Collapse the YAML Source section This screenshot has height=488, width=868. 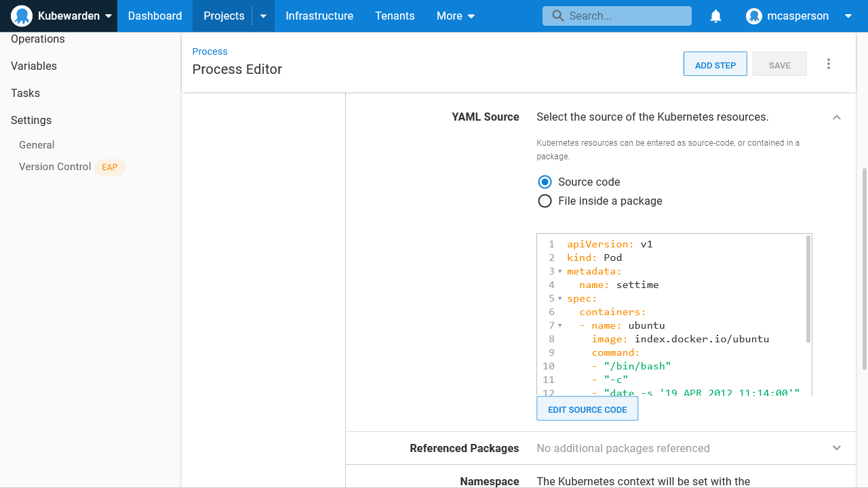tap(837, 117)
